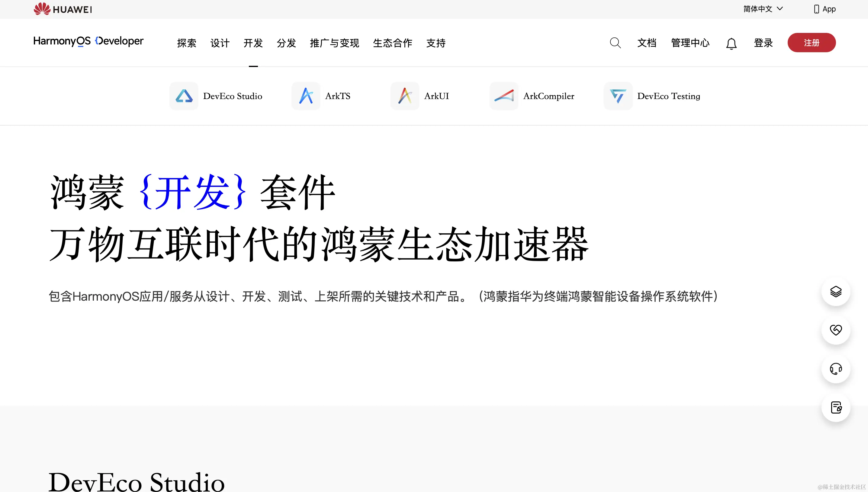Image resolution: width=868 pixels, height=492 pixels.
Task: Open the 探索 navigation menu
Action: coord(187,43)
